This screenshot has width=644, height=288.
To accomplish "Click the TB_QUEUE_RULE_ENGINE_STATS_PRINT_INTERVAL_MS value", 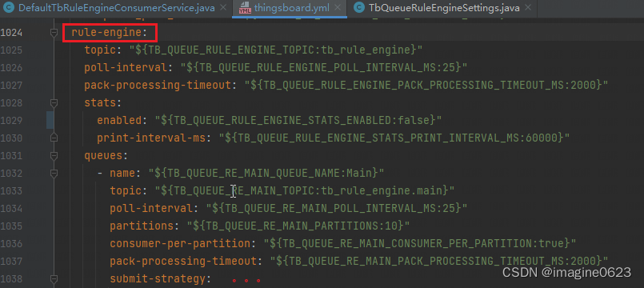I will [x=394, y=138].
